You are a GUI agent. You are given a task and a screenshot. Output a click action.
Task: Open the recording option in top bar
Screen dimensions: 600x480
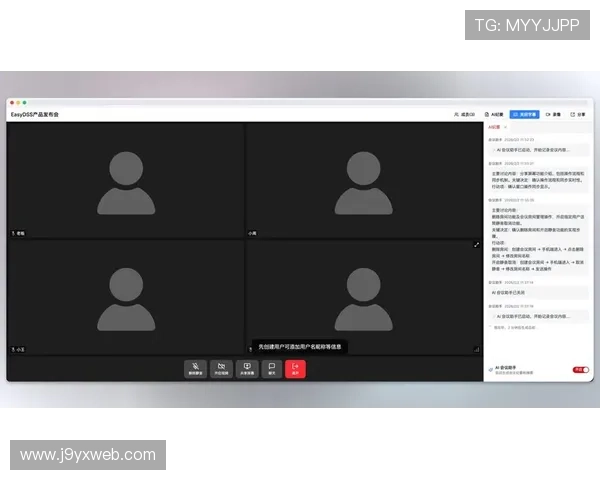tap(553, 115)
